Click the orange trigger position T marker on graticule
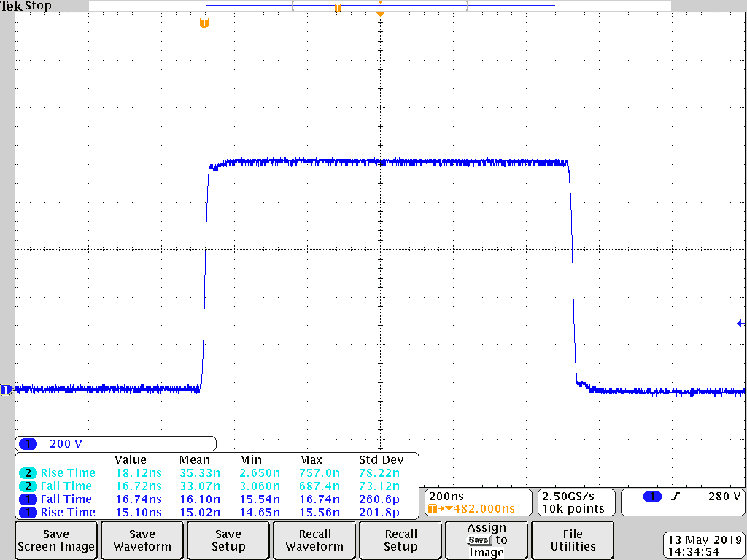Screen dimensions: 747x560 coord(204,23)
